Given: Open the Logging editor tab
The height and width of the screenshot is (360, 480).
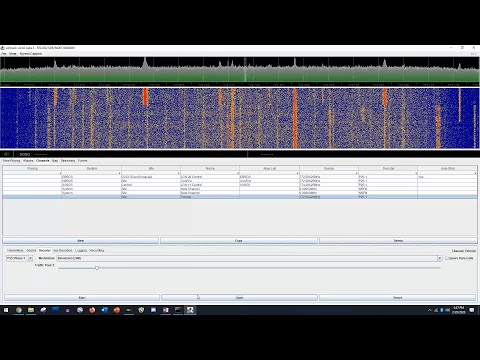Looking at the screenshot, I should coord(81,250).
